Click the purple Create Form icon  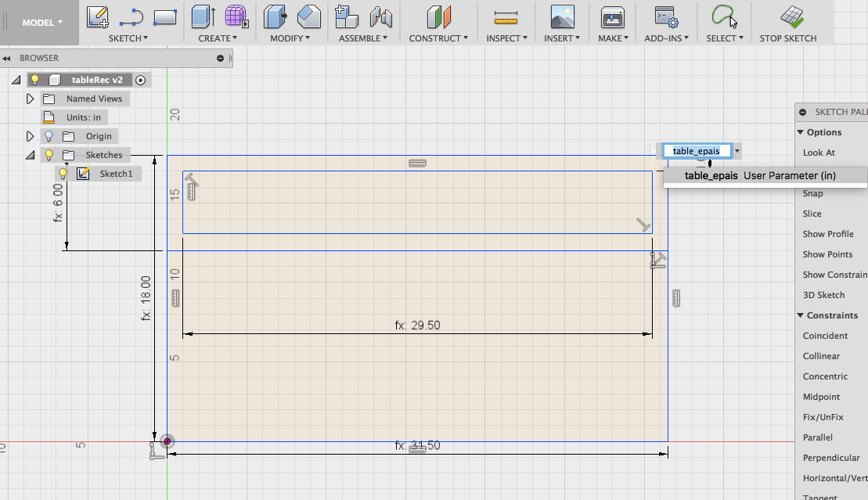236,16
